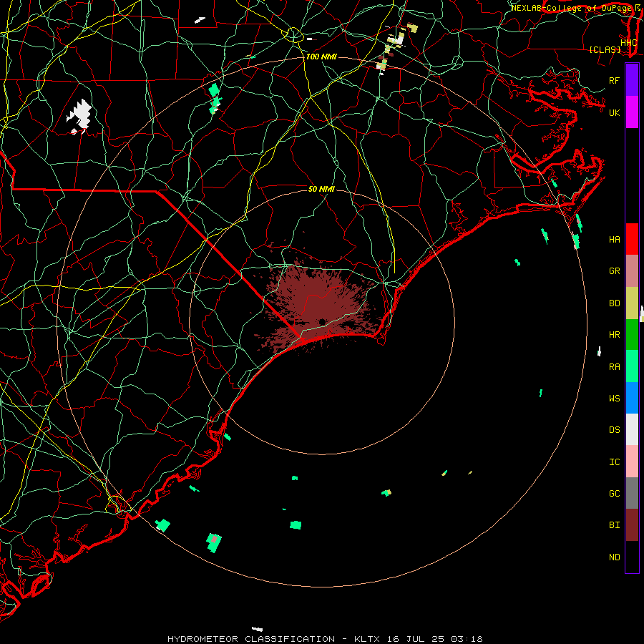
Task: Click the mint green RA legend swatch
Action: (x=632, y=366)
